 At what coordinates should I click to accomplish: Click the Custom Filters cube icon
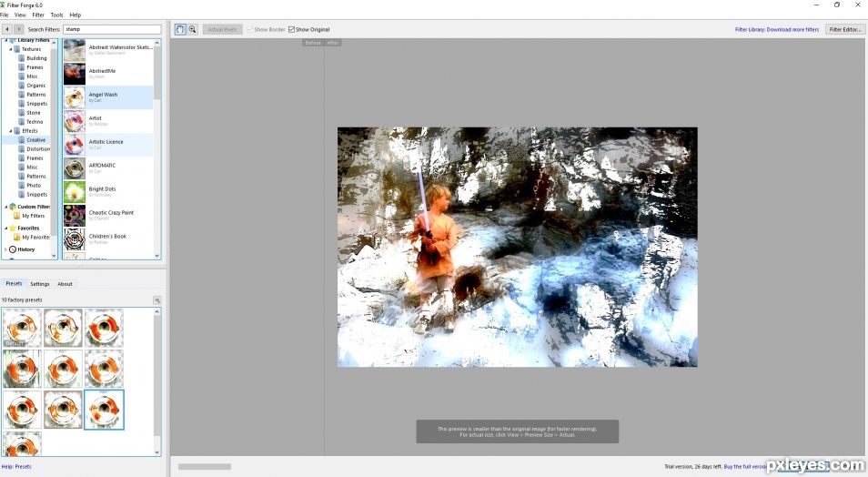coord(13,207)
